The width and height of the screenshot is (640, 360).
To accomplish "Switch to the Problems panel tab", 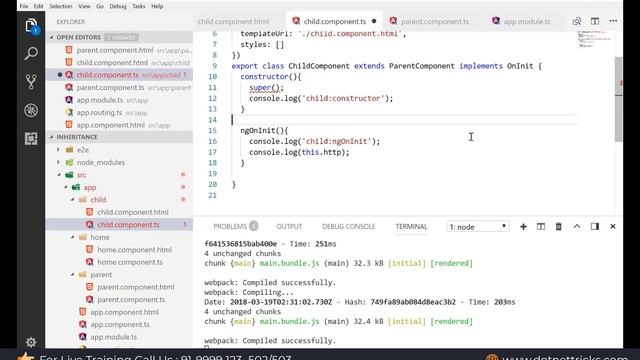I will [x=236, y=227].
